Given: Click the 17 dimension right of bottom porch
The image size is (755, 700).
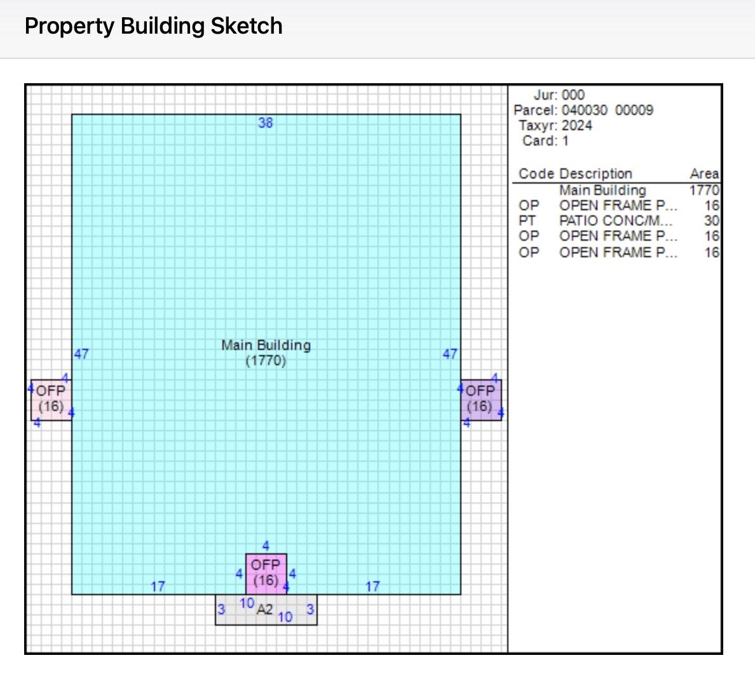Looking at the screenshot, I should [x=372, y=587].
